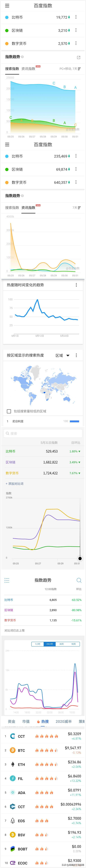
Task: Open the hamburger menu beside the first 百度指数 title
Action: (x=7, y=6)
